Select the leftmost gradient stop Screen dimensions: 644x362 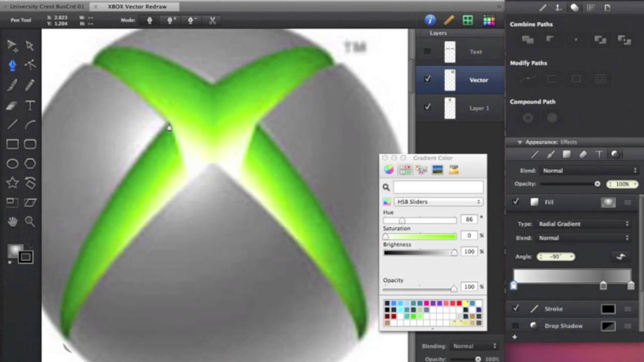click(x=514, y=286)
